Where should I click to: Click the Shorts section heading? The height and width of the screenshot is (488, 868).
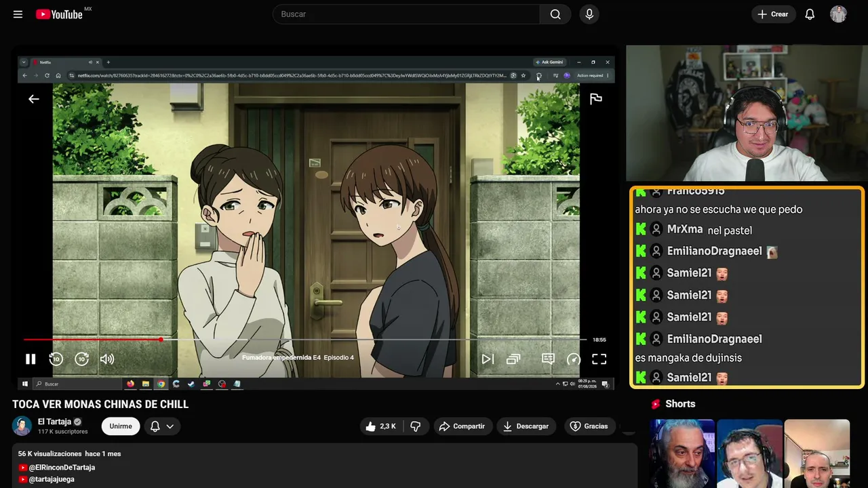[x=680, y=404]
